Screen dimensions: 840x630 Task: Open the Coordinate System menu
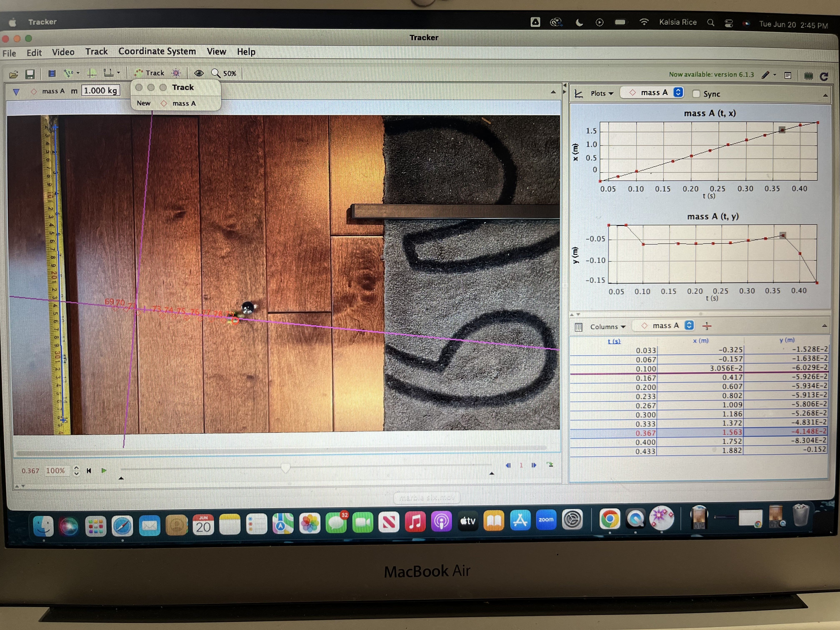pos(157,51)
